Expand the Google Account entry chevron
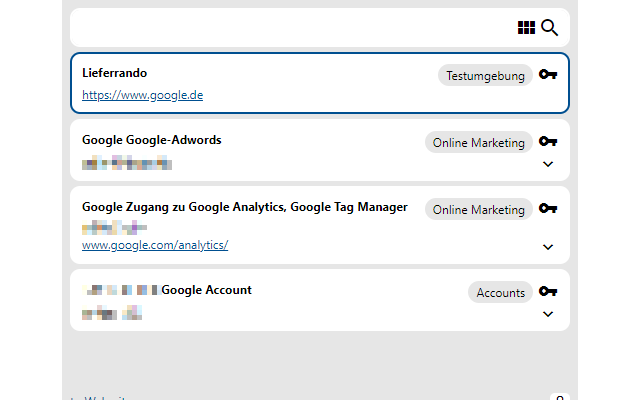This screenshot has height=400, width=640. [x=547, y=314]
